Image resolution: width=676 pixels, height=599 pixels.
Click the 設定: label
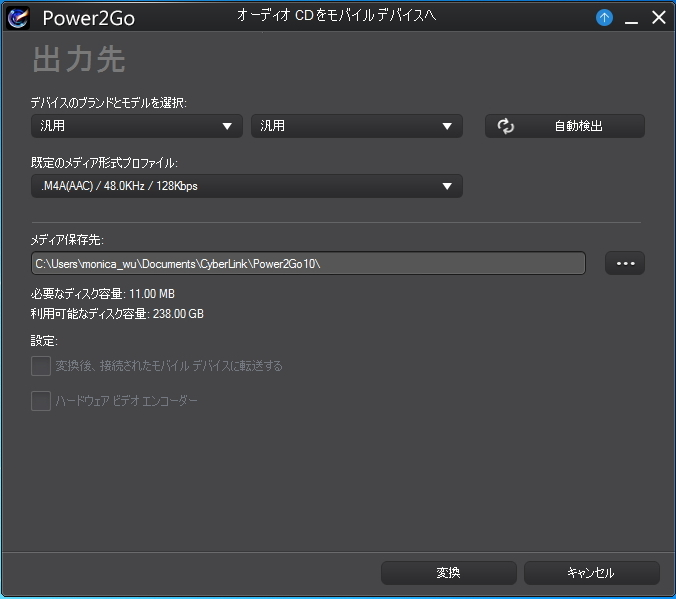pos(44,341)
